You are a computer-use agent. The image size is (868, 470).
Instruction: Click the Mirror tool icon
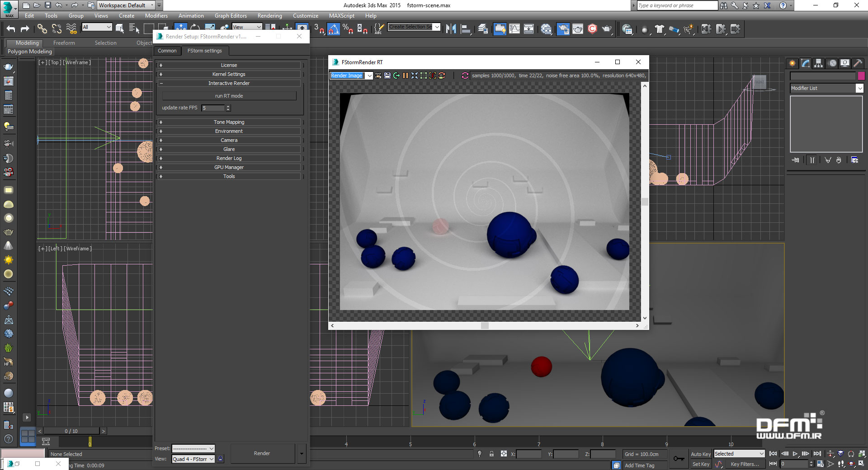point(451,29)
